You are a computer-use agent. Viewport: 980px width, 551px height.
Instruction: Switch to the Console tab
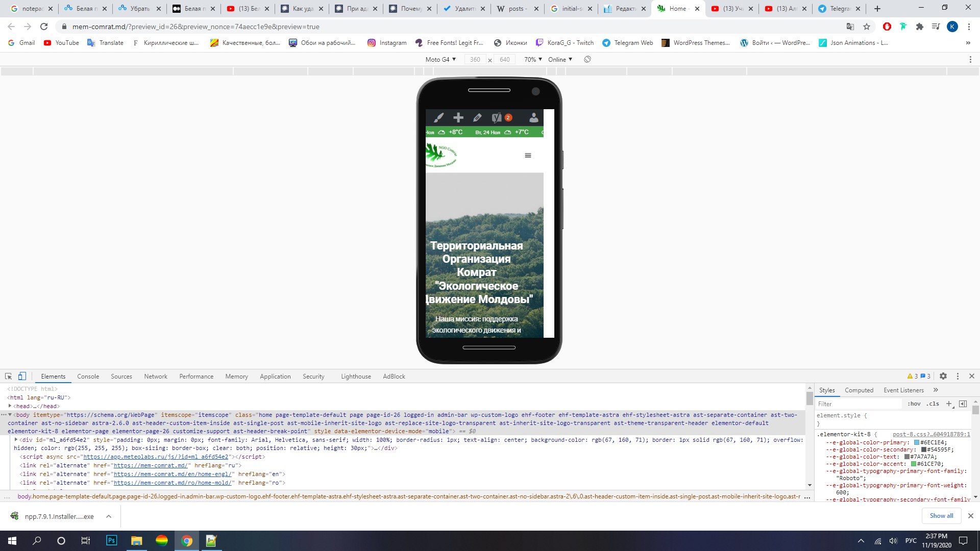(88, 377)
